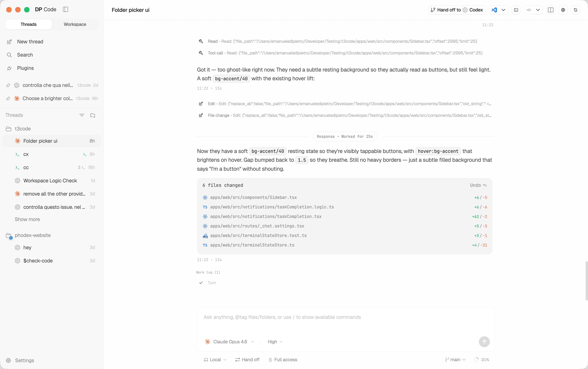Filter the threads list
This screenshot has width=588, height=369.
pos(82,115)
